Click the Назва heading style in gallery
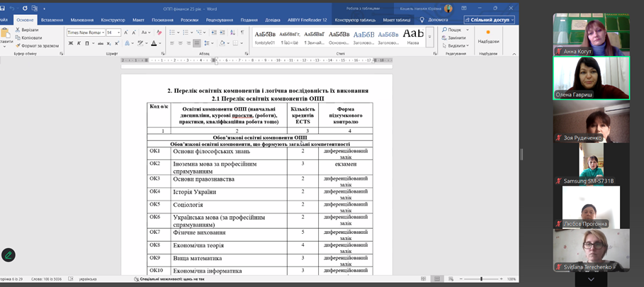This screenshot has height=287, width=644. pos(413,37)
